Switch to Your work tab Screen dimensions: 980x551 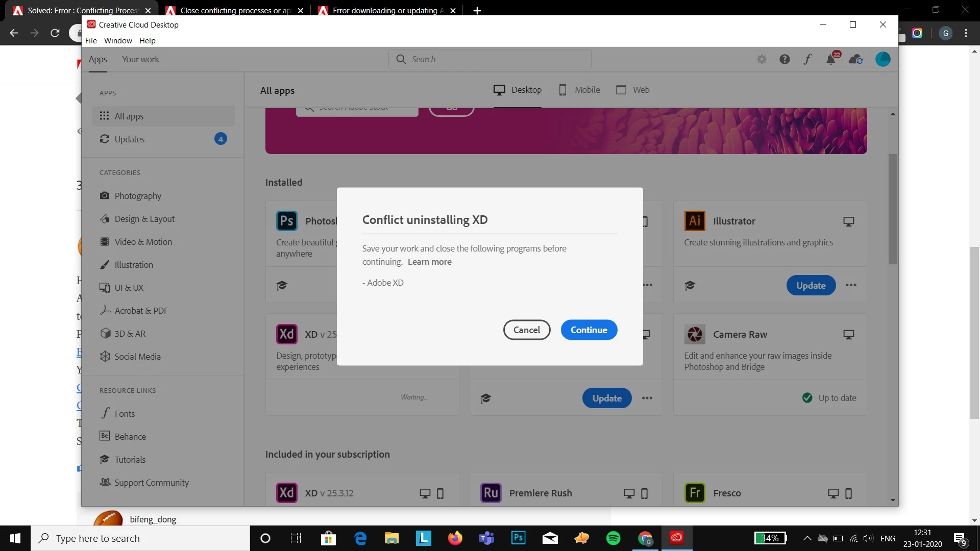pyautogui.click(x=140, y=59)
